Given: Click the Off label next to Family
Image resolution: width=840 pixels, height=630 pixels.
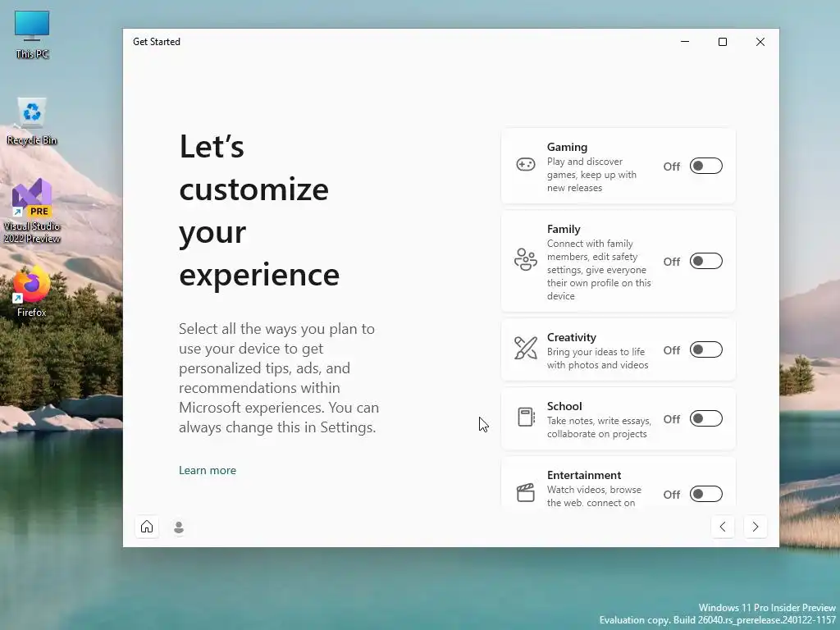Looking at the screenshot, I should pos(672,262).
